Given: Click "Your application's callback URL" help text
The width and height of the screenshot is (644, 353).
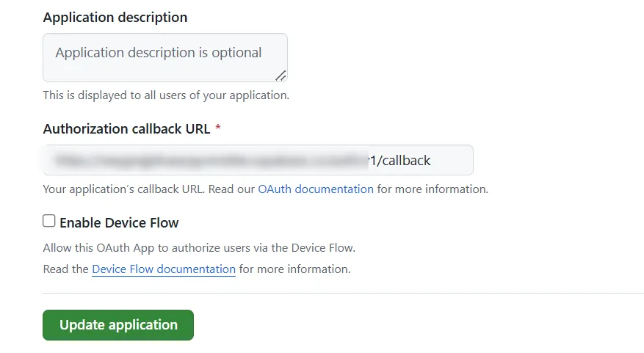Looking at the screenshot, I should click(x=149, y=189).
